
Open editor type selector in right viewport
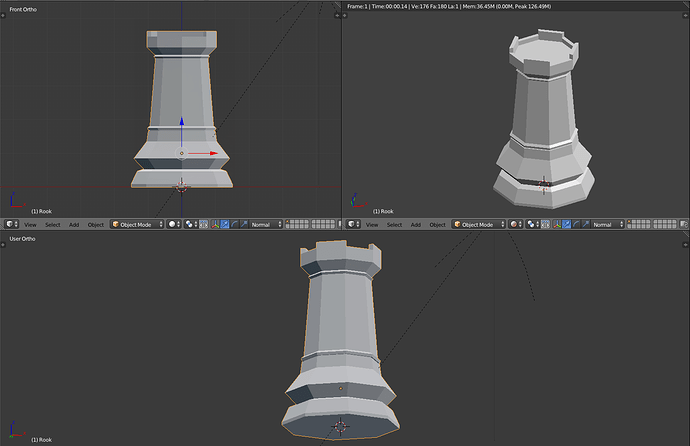point(353,224)
